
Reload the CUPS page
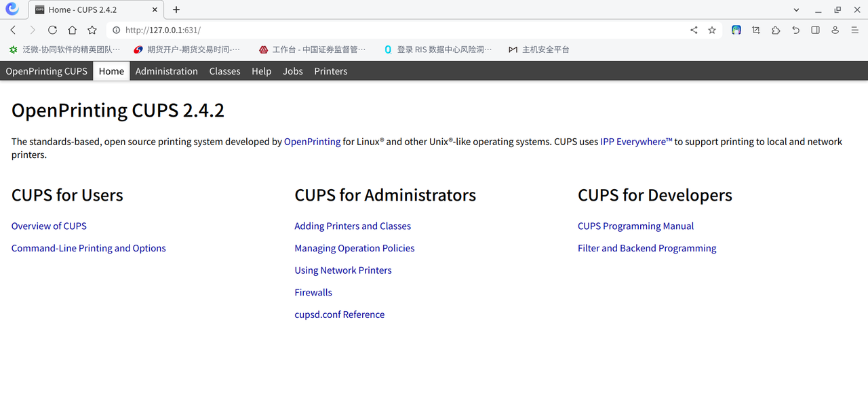52,30
